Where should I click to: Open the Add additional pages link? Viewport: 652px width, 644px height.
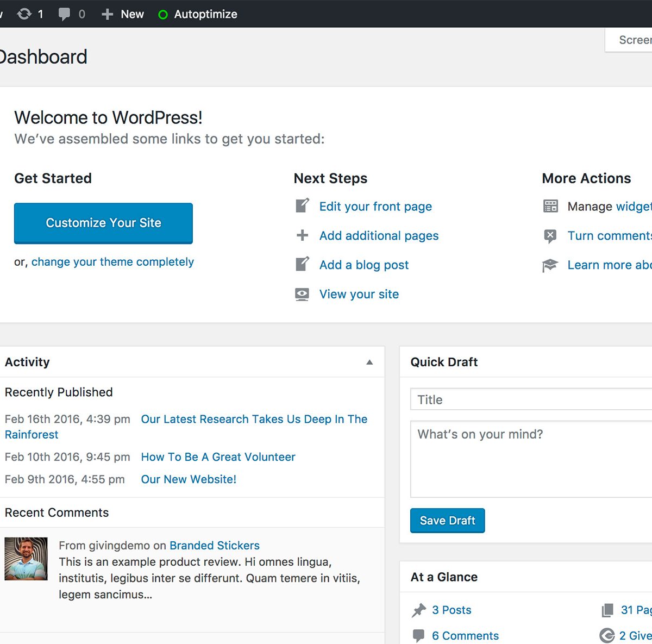[379, 236]
